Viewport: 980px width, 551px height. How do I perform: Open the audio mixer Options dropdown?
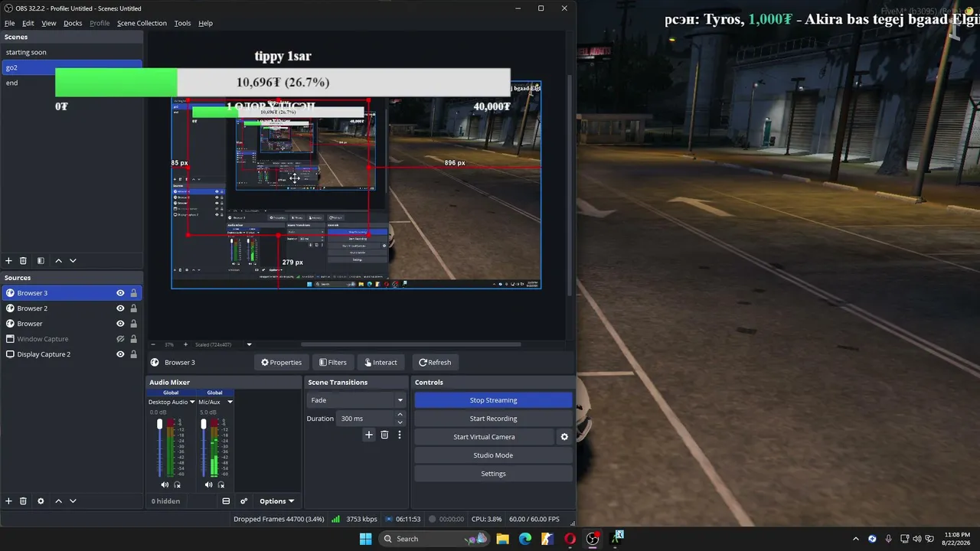point(276,501)
